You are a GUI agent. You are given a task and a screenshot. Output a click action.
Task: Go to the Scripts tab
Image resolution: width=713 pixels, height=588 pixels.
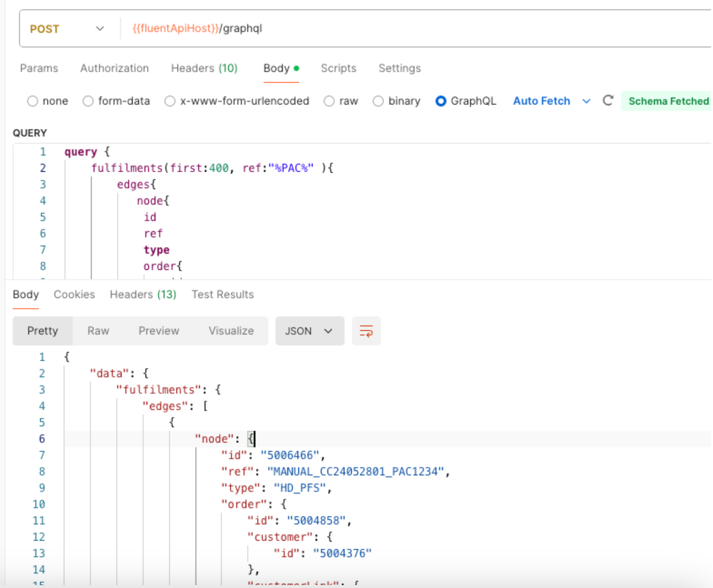click(338, 68)
